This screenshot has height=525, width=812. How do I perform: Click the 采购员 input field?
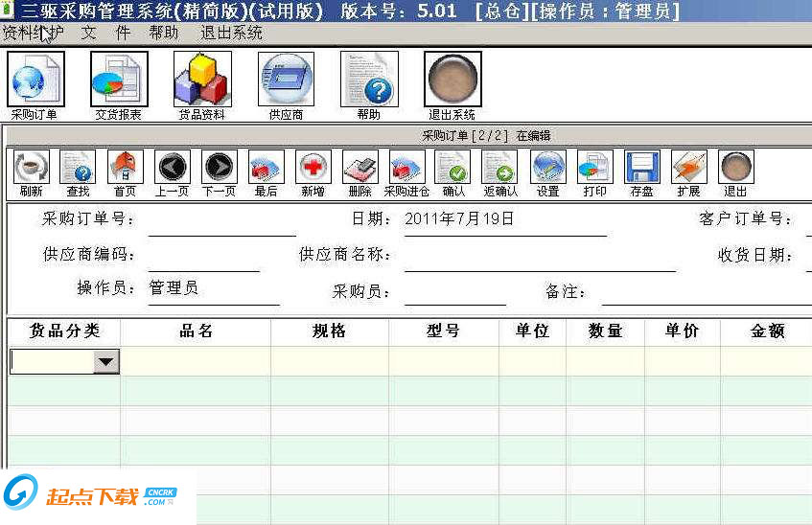point(455,291)
